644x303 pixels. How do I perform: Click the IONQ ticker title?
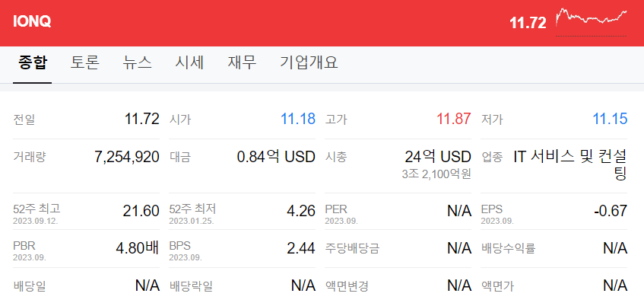[x=32, y=22]
